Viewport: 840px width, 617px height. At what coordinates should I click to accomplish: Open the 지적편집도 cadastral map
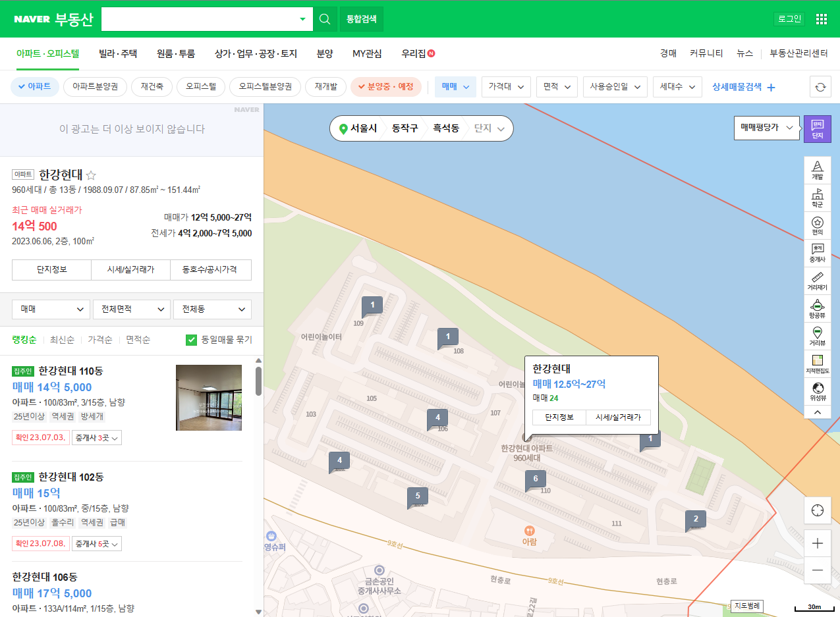click(x=817, y=363)
